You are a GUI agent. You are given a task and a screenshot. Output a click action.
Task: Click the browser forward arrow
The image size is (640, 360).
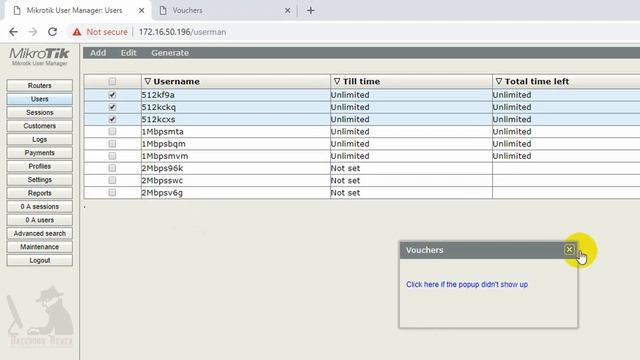point(33,32)
